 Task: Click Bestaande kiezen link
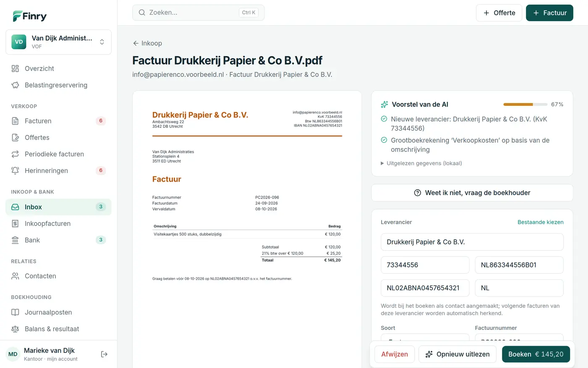click(x=541, y=222)
